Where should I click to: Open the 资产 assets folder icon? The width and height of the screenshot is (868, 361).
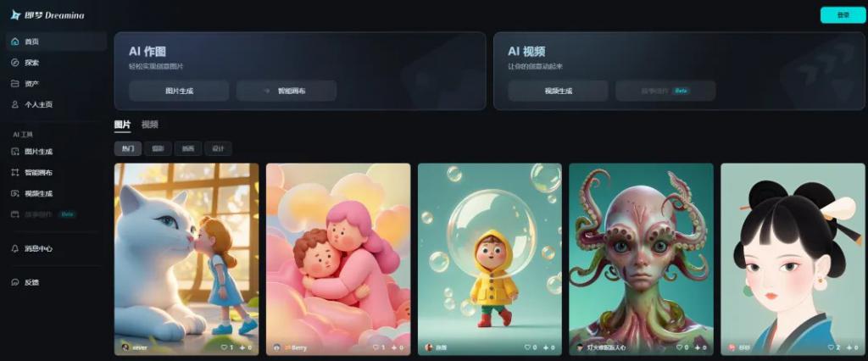coord(15,84)
